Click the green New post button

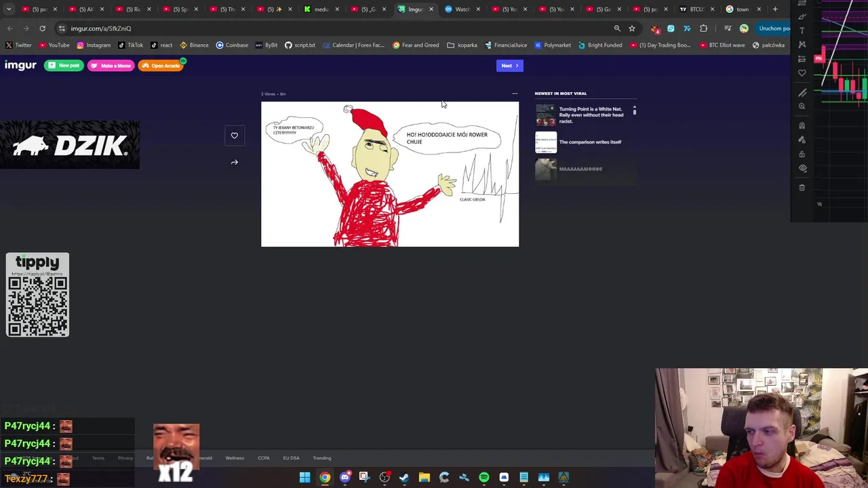point(64,66)
